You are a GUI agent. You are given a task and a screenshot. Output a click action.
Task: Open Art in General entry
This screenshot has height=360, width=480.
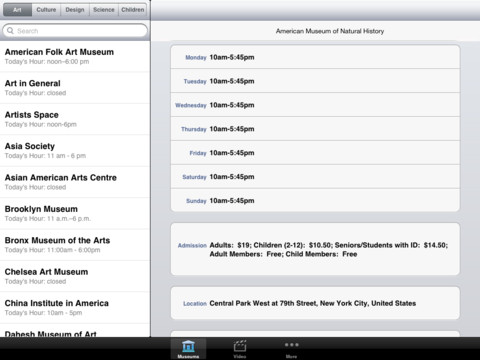[x=75, y=88]
